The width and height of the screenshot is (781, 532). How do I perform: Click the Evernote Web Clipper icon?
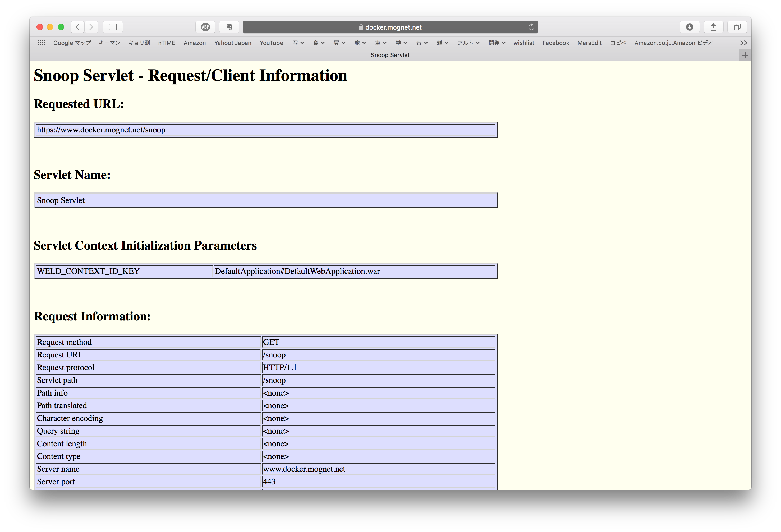click(229, 27)
